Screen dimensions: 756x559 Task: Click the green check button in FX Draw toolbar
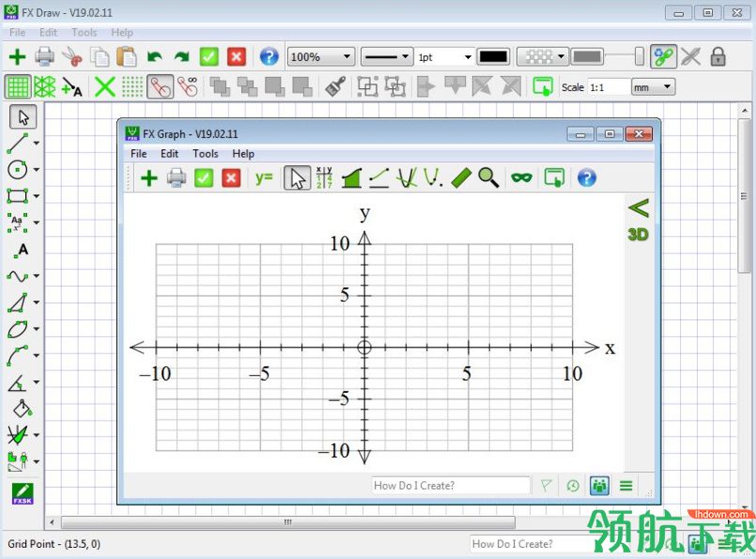tap(208, 57)
